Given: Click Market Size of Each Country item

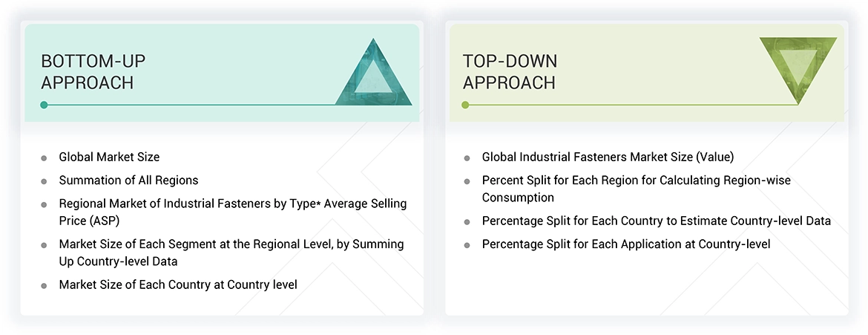Looking at the screenshot, I should point(178,284).
